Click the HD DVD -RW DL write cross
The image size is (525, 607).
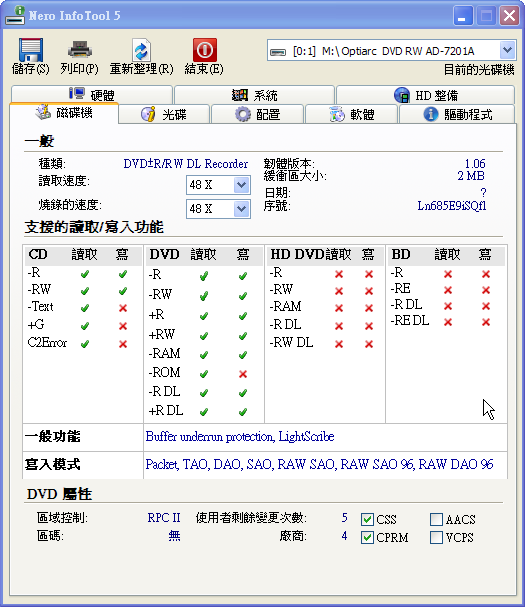coord(369,344)
